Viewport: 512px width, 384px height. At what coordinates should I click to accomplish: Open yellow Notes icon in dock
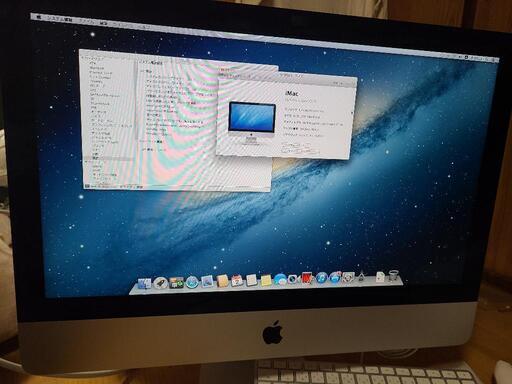tap(266, 280)
